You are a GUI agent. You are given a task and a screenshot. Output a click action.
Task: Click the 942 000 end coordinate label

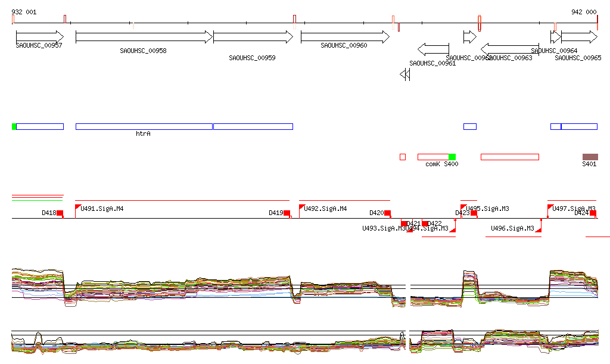coord(584,12)
